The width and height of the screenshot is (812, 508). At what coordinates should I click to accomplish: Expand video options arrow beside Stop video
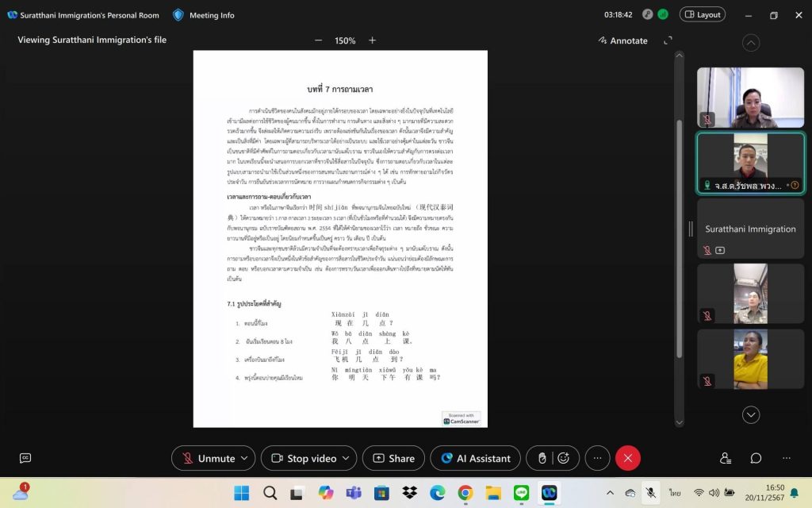[x=345, y=458]
